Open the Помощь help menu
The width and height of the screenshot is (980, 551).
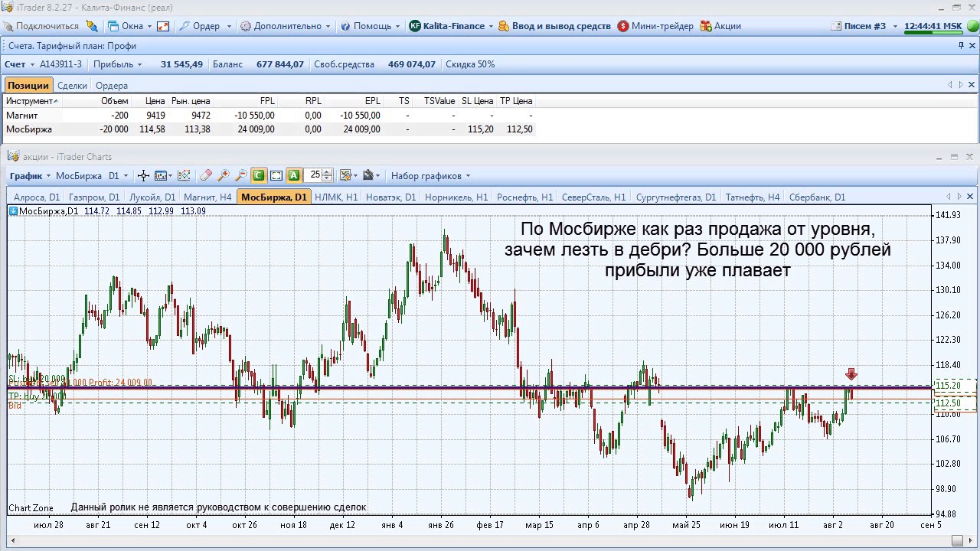pos(371,26)
